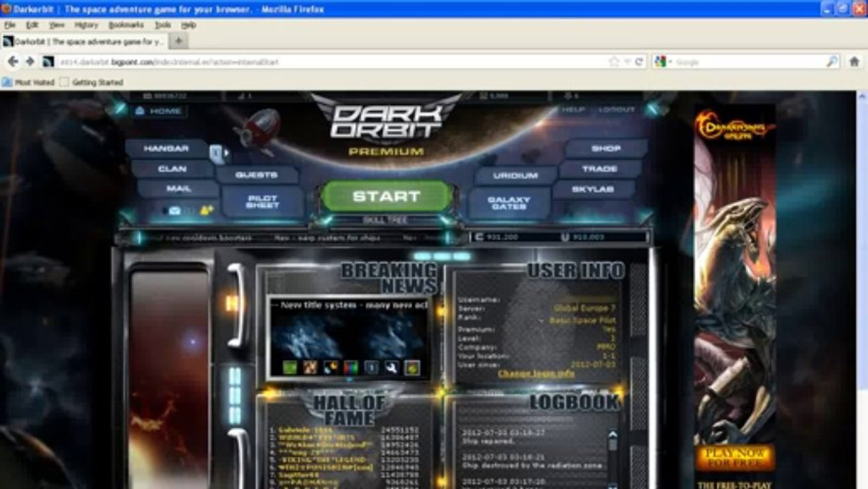868x489 pixels.
Task: Click the PLAY NOW FOR FREE ad button
Action: pos(735,458)
